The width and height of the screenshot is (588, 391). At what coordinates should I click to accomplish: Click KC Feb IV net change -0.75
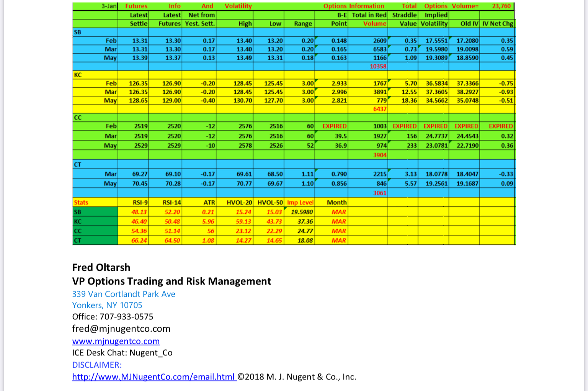pyautogui.click(x=506, y=83)
